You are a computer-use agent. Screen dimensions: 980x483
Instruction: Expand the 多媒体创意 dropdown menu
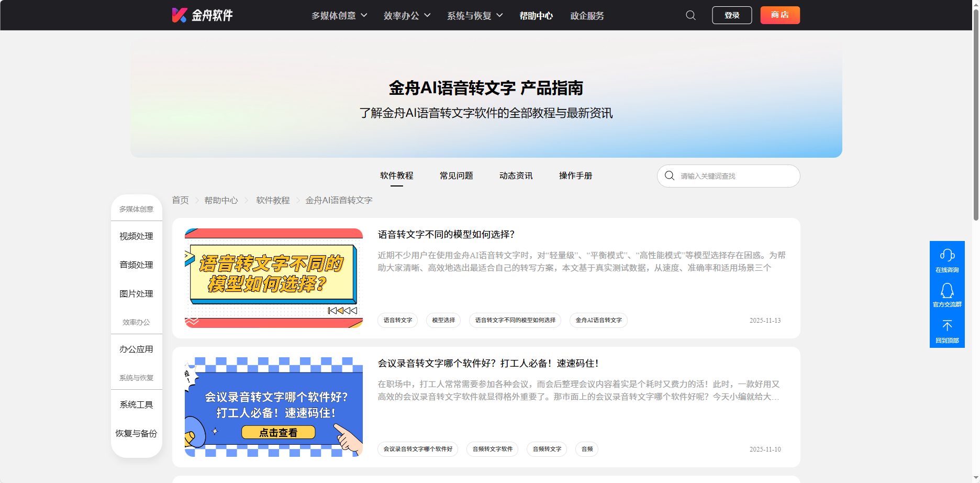tap(339, 16)
